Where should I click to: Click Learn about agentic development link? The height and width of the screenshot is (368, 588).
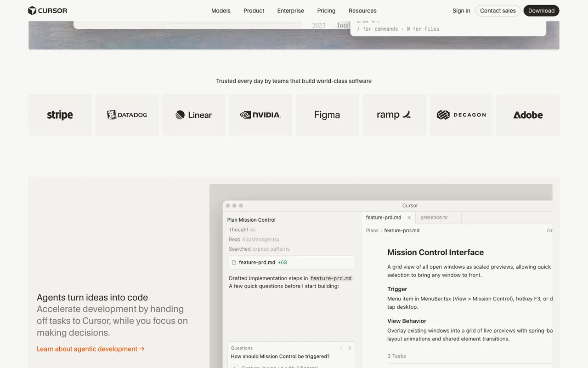coord(90,349)
